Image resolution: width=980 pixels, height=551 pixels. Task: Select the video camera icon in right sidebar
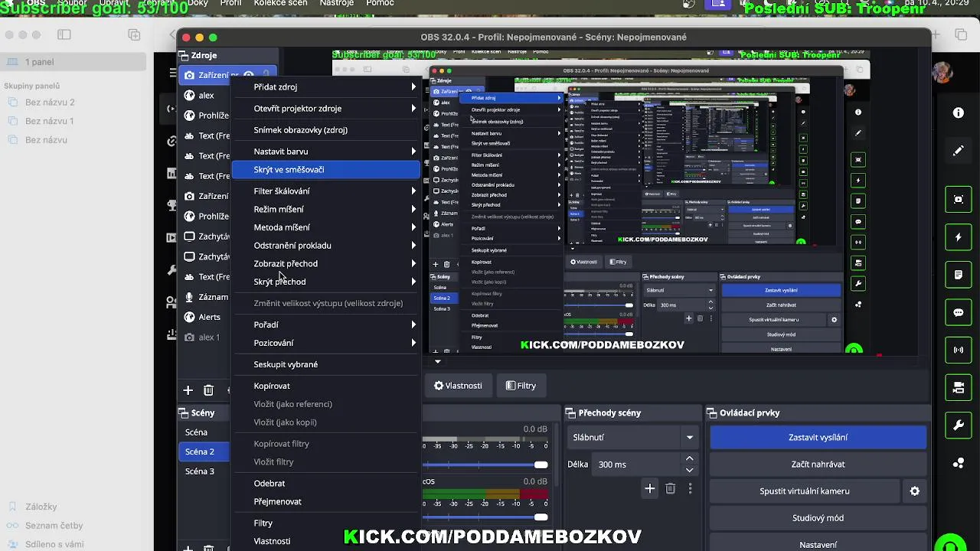958,388
